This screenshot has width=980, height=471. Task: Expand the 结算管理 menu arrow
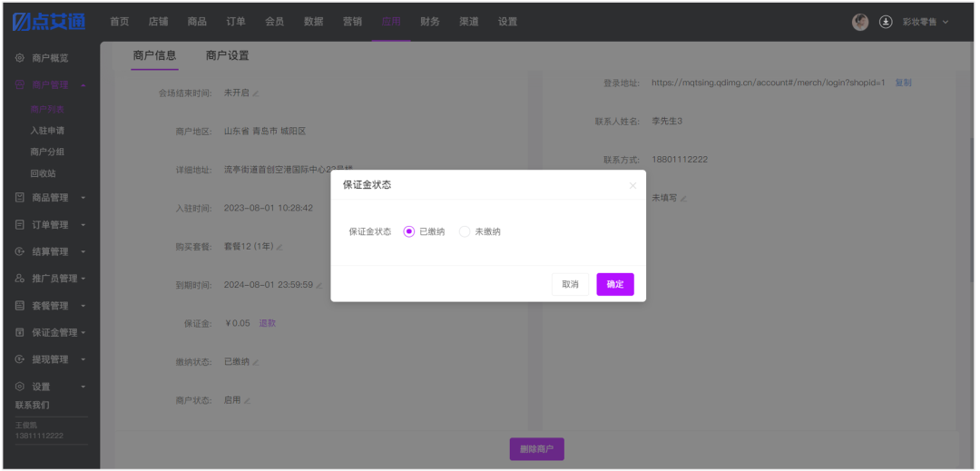click(83, 251)
